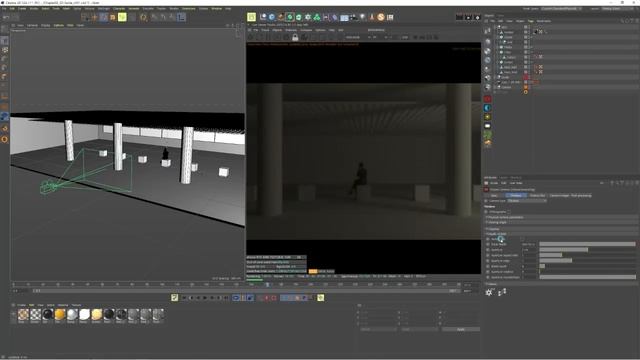Click the highlighted blue mode icon in left sidebar
Image resolution: width=640 pixels, height=360 pixels.
pos(4,116)
